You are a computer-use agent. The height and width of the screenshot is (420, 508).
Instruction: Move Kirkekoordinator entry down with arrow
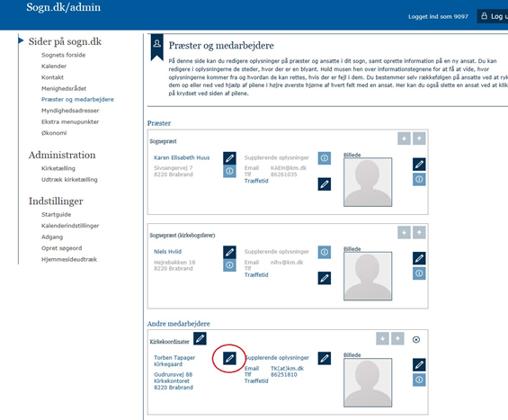tap(382, 339)
